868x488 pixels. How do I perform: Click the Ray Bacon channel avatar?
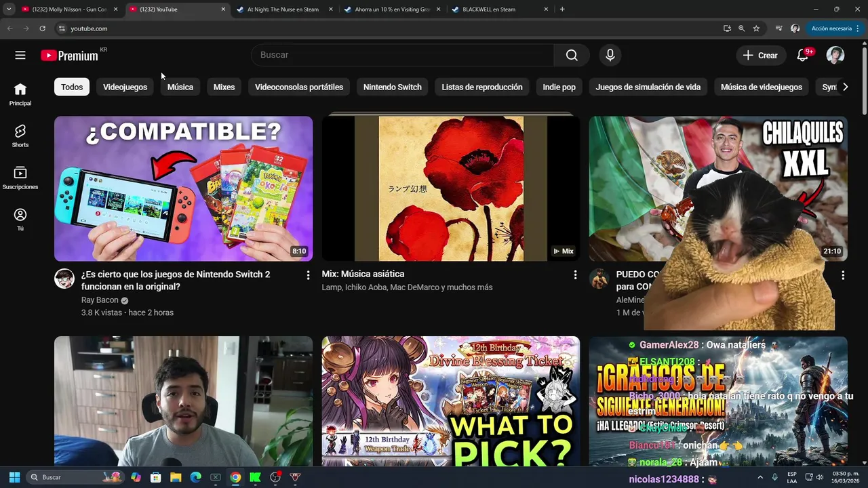(64, 279)
